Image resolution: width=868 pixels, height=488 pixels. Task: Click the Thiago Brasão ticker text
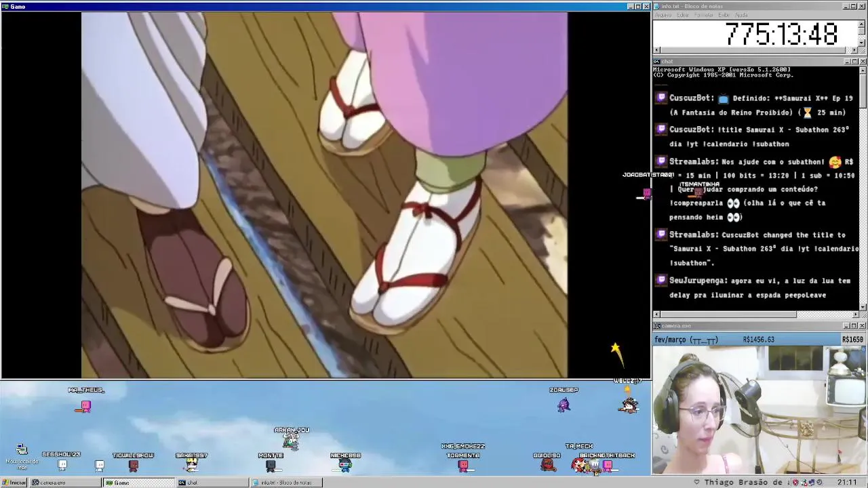pyautogui.click(x=744, y=483)
